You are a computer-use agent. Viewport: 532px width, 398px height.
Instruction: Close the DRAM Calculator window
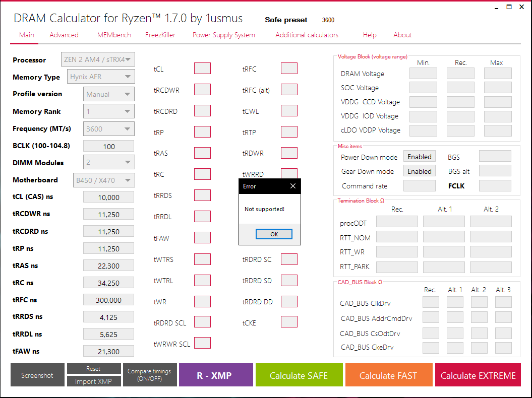522,7
